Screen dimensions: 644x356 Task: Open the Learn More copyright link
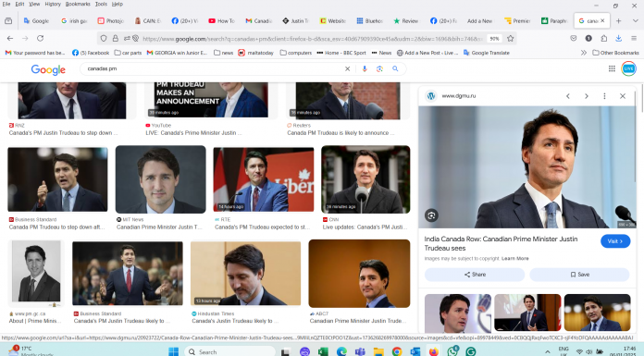click(x=515, y=258)
